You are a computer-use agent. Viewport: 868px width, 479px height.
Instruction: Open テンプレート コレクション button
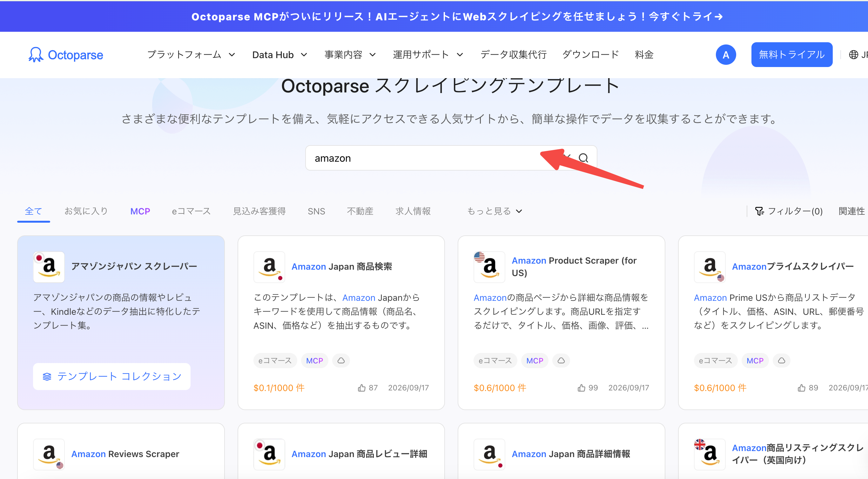tap(111, 376)
